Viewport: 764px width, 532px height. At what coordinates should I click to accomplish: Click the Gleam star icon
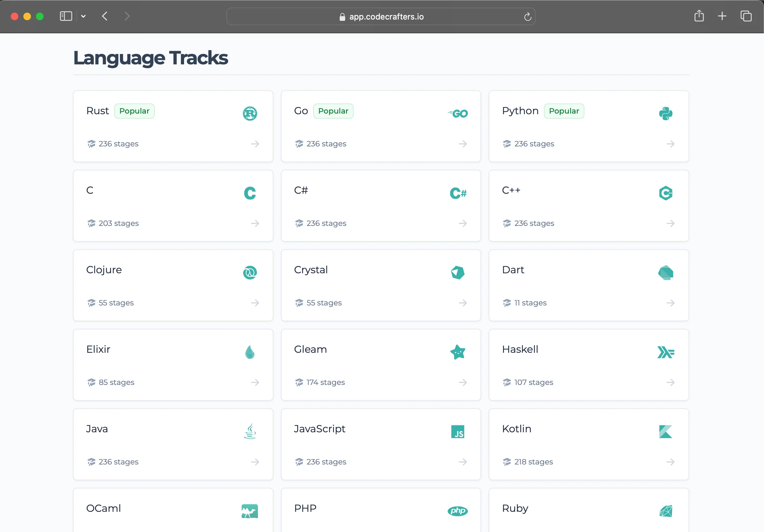pyautogui.click(x=458, y=352)
